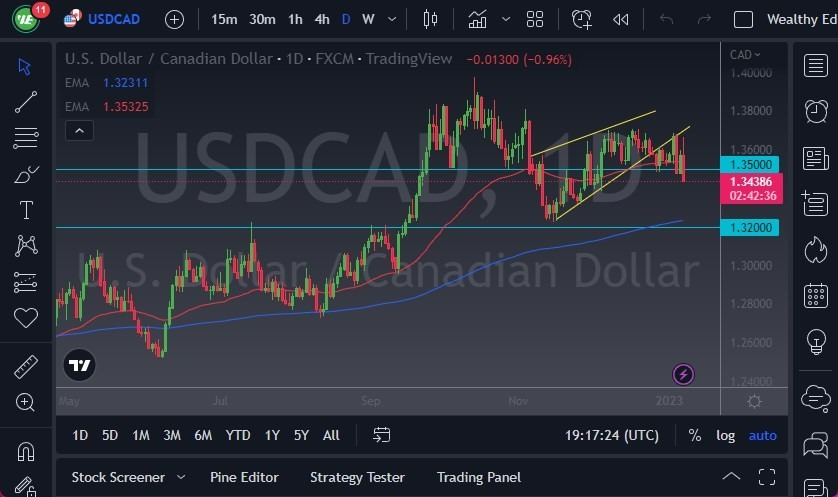Open the Stock Screener tab
This screenshot has width=838, height=497.
(x=118, y=477)
